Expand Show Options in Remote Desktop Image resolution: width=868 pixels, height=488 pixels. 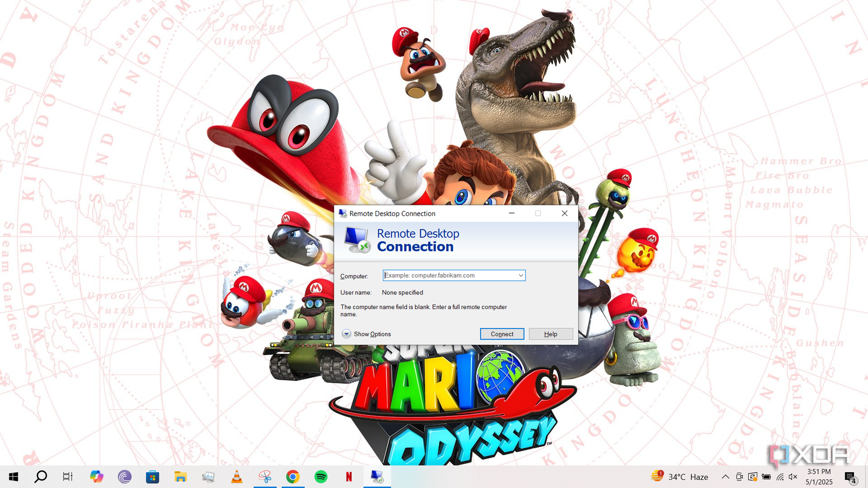click(x=366, y=334)
